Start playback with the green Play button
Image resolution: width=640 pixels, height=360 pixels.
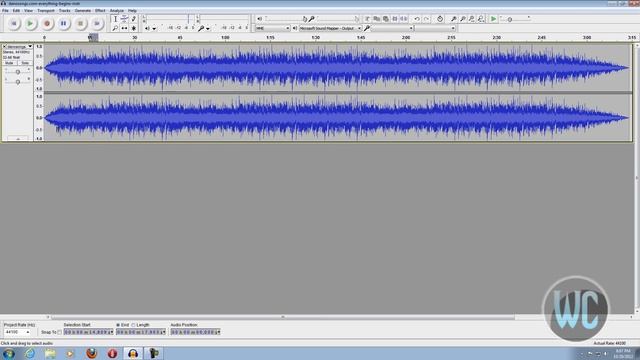coord(30,24)
